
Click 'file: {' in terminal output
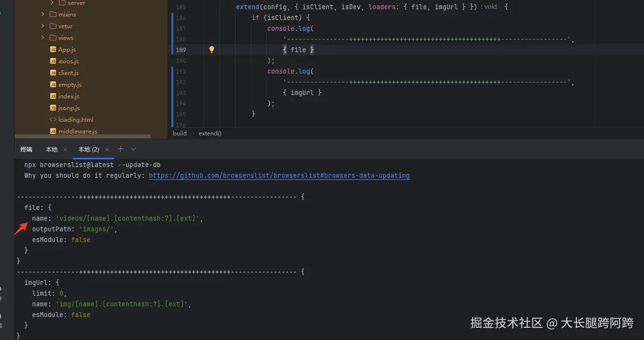tap(38, 208)
